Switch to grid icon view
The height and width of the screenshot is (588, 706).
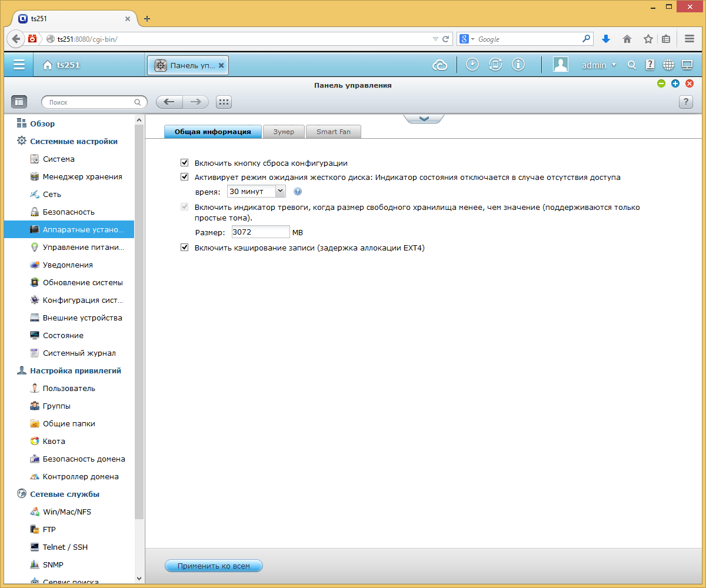pos(224,102)
